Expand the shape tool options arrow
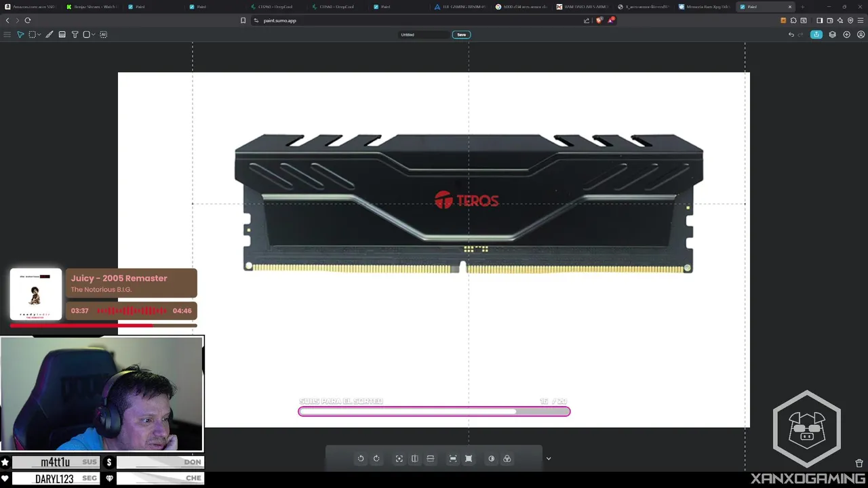Screen dimensions: 868x488 (94, 35)
